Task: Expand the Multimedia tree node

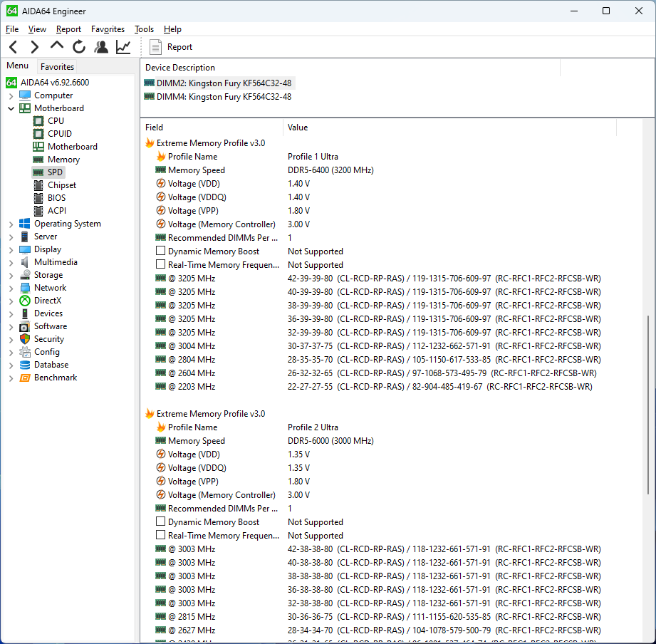Action: pyautogui.click(x=11, y=263)
